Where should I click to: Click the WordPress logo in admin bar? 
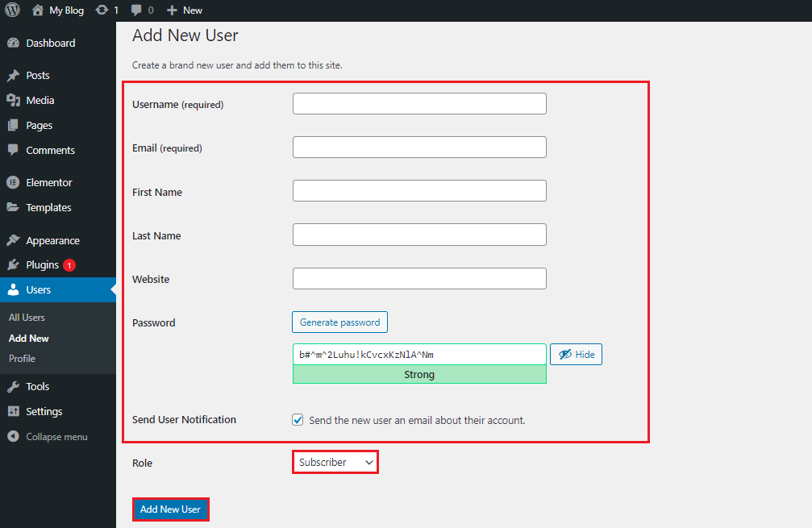(x=10, y=10)
